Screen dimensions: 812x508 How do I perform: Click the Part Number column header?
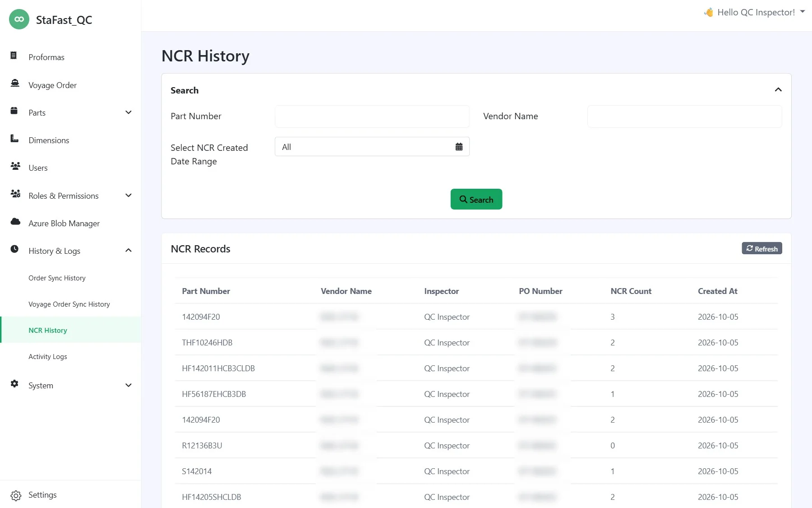(206, 291)
